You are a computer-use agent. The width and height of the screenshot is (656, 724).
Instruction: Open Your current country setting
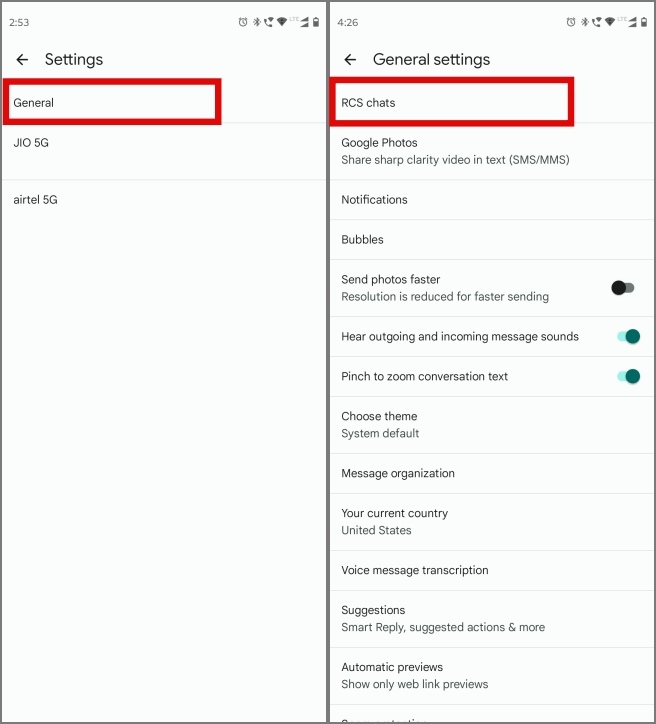(492, 522)
